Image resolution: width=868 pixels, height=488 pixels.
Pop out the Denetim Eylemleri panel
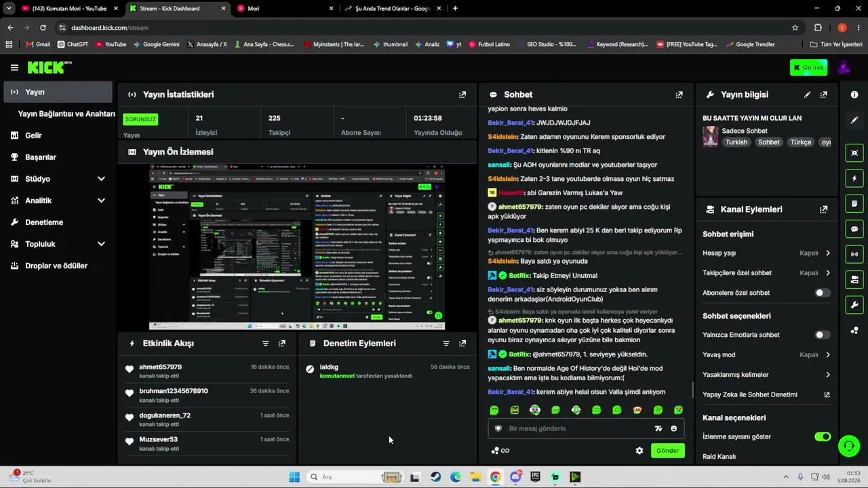point(462,344)
